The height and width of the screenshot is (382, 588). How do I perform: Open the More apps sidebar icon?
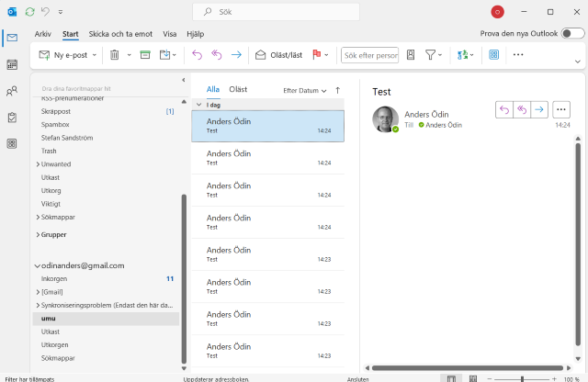click(x=12, y=143)
